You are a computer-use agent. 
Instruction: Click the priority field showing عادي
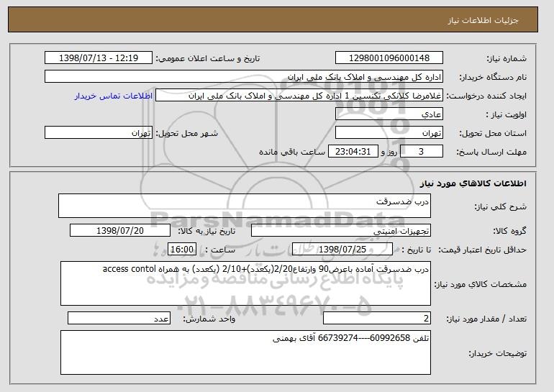[x=389, y=114]
